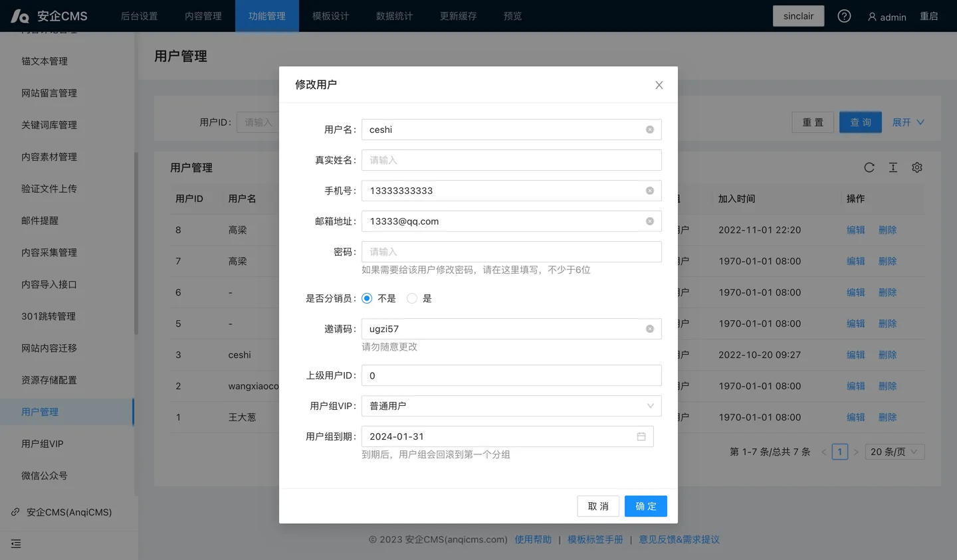Click 编辑 for the 2022-10-20 09:27 row
This screenshot has width=957, height=560.
pyautogui.click(x=856, y=355)
